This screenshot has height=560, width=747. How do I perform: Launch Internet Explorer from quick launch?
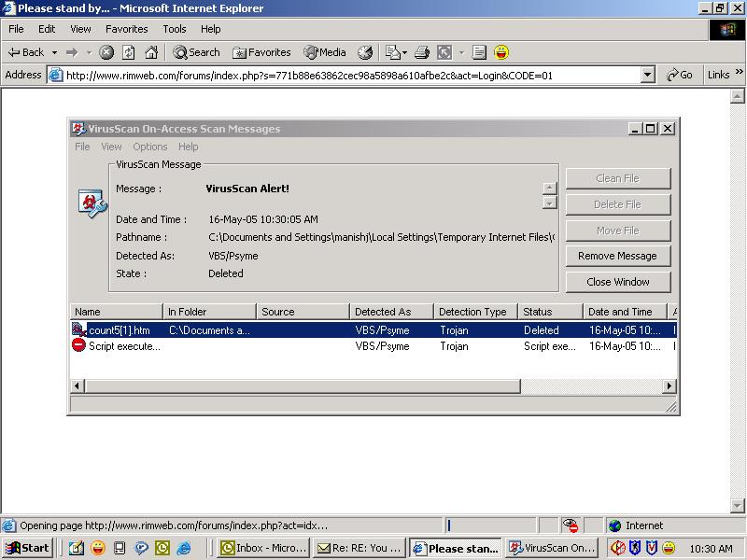183,548
